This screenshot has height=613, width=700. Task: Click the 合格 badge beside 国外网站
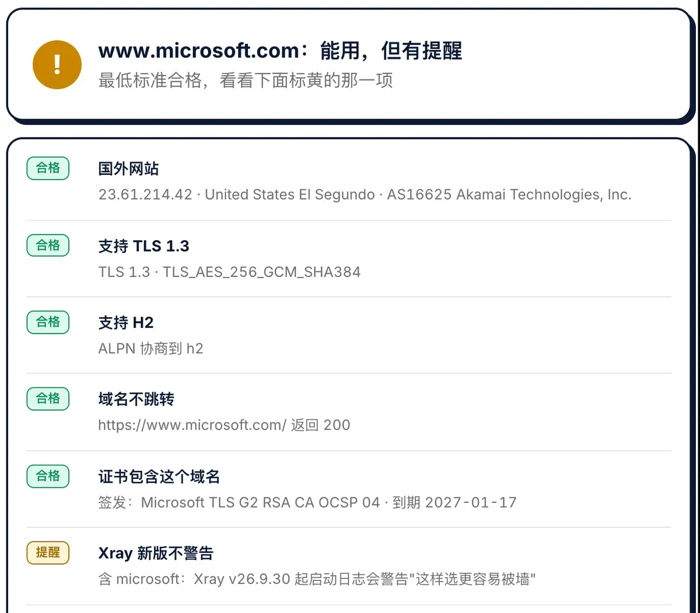pos(48,168)
